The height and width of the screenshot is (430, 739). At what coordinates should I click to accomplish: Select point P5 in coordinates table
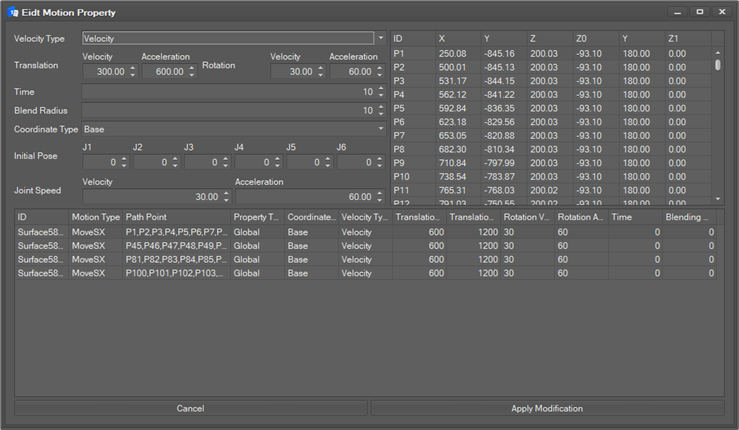[550, 108]
